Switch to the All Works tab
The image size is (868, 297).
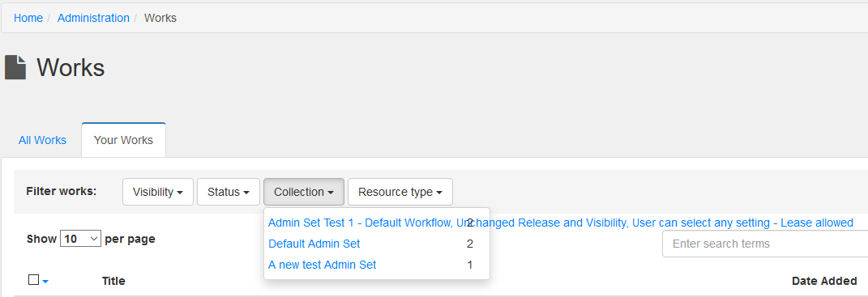43,140
